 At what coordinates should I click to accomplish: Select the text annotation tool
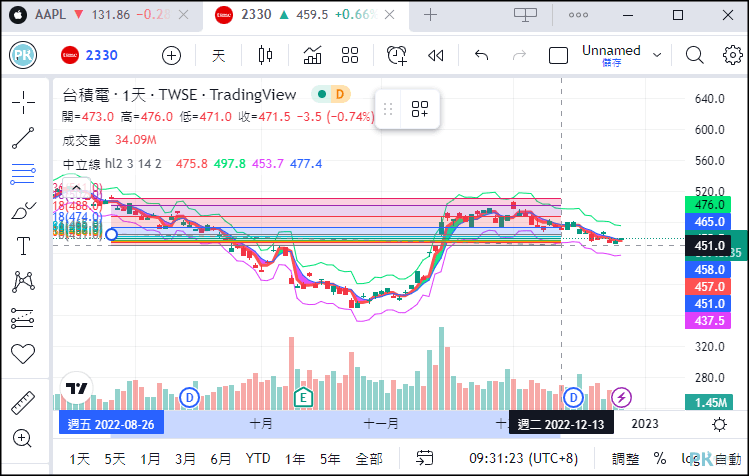point(23,246)
